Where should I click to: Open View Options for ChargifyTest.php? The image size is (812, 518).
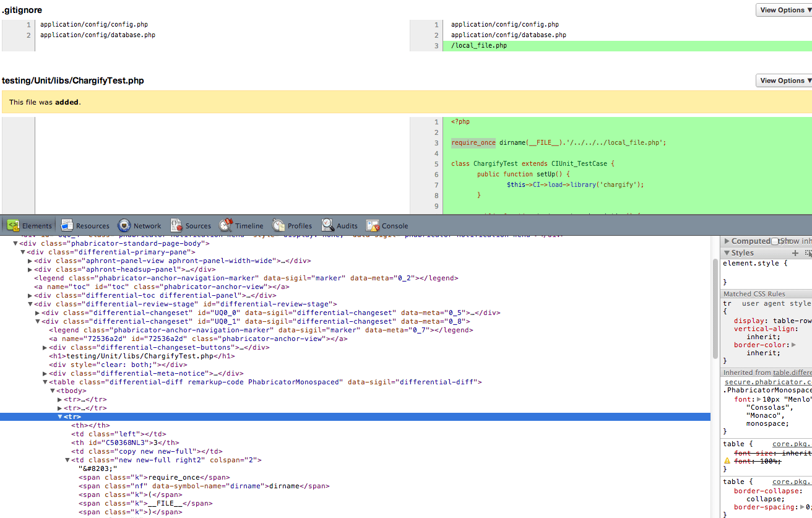click(x=784, y=80)
